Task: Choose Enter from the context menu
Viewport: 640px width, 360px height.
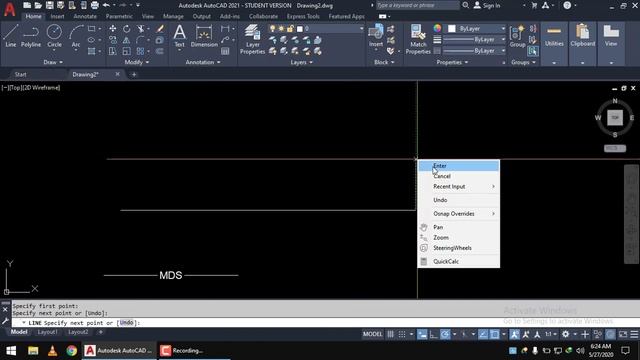Action: (459, 166)
